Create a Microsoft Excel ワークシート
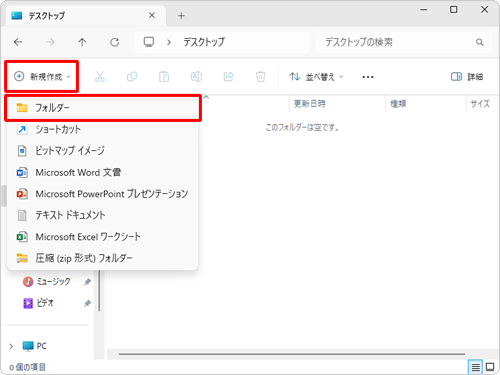 [103, 237]
